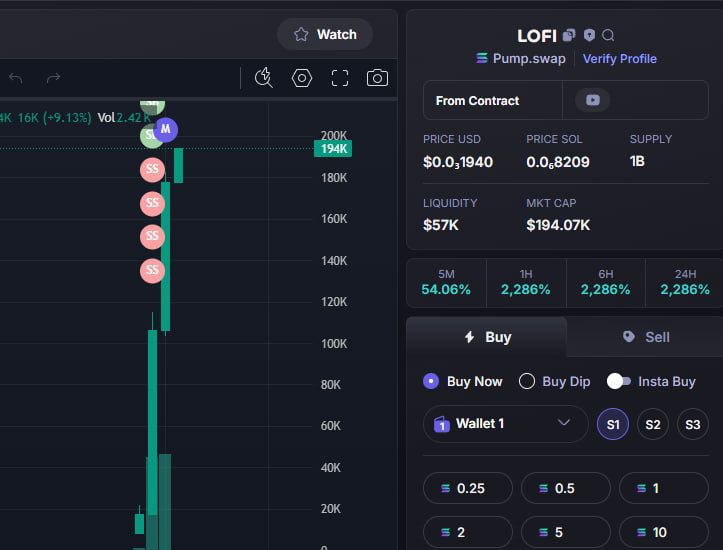Choose 0.25 SOL buy amount
The width and height of the screenshot is (723, 550).
468,488
